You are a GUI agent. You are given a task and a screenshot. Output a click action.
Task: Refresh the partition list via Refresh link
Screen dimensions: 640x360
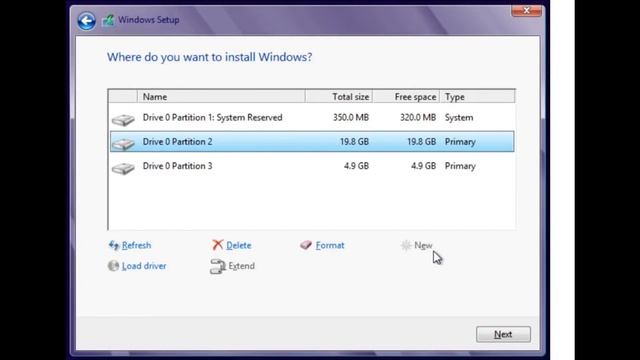[136, 245]
